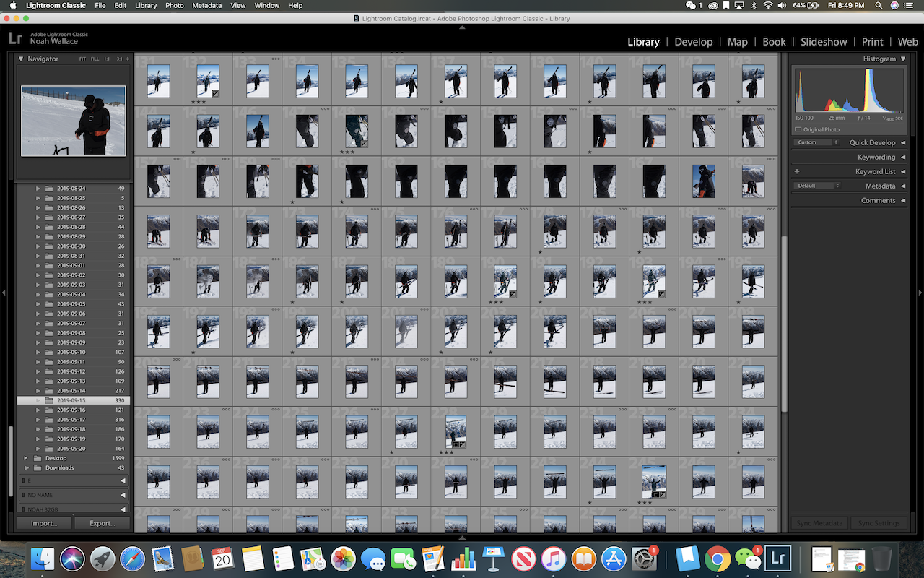This screenshot has width=924, height=578.
Task: Open Calendar from the Dock
Action: click(223, 558)
